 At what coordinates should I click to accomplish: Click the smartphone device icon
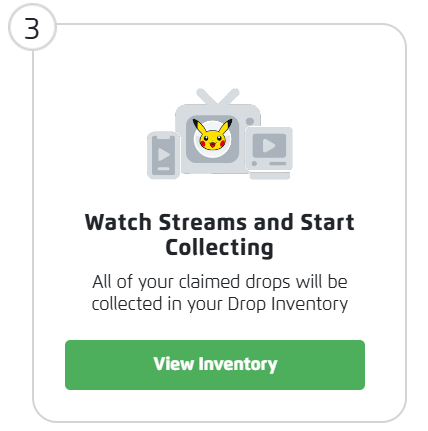[163, 155]
